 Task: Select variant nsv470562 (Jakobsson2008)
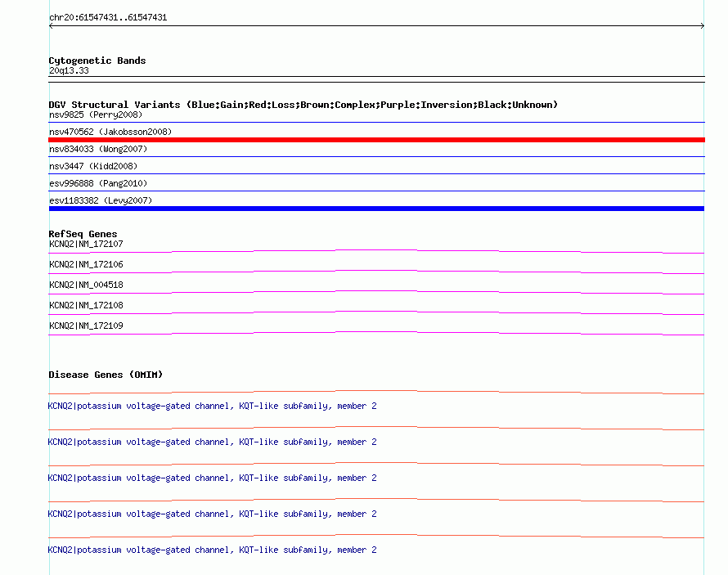pos(110,132)
